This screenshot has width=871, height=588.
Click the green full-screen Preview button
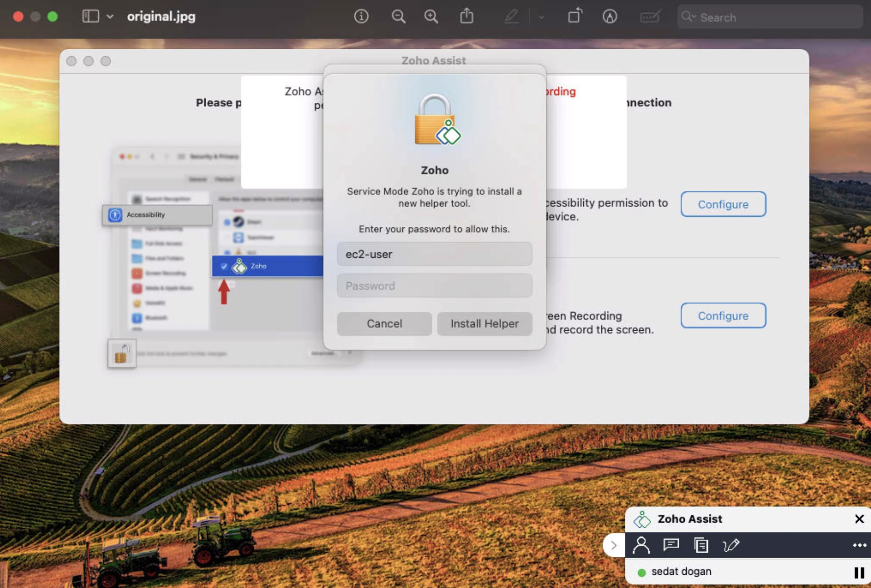click(53, 17)
